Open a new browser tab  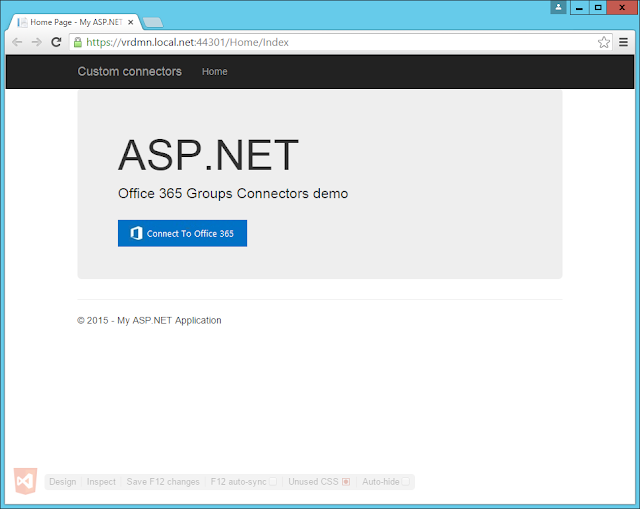[153, 22]
